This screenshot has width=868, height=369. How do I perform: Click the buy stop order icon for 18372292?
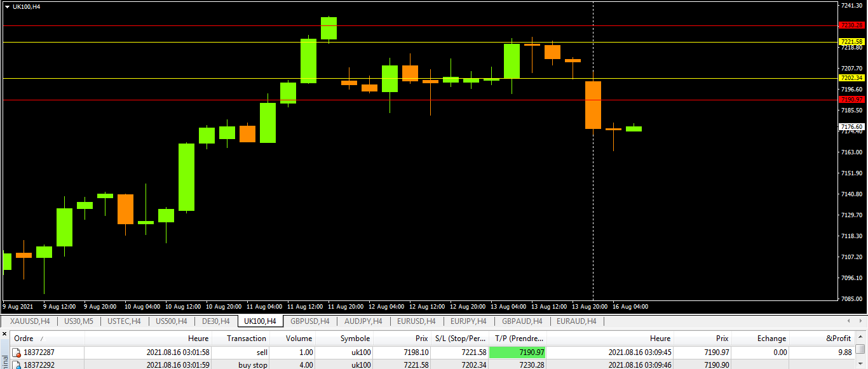coord(17,365)
